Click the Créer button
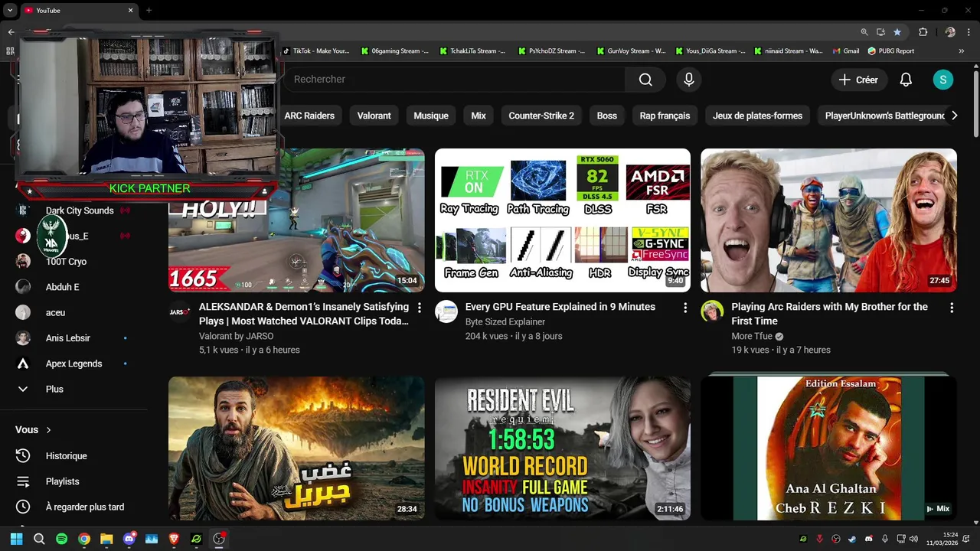The image size is (980, 551). [x=858, y=80]
